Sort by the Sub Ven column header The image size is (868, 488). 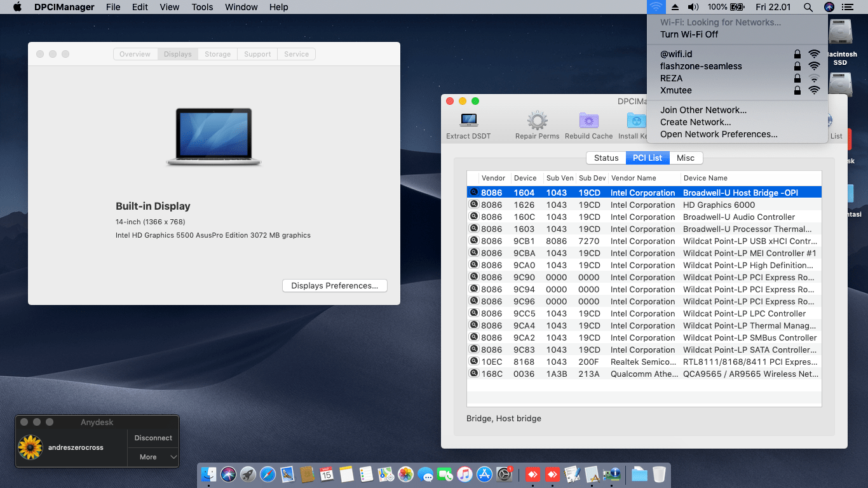[x=560, y=178]
